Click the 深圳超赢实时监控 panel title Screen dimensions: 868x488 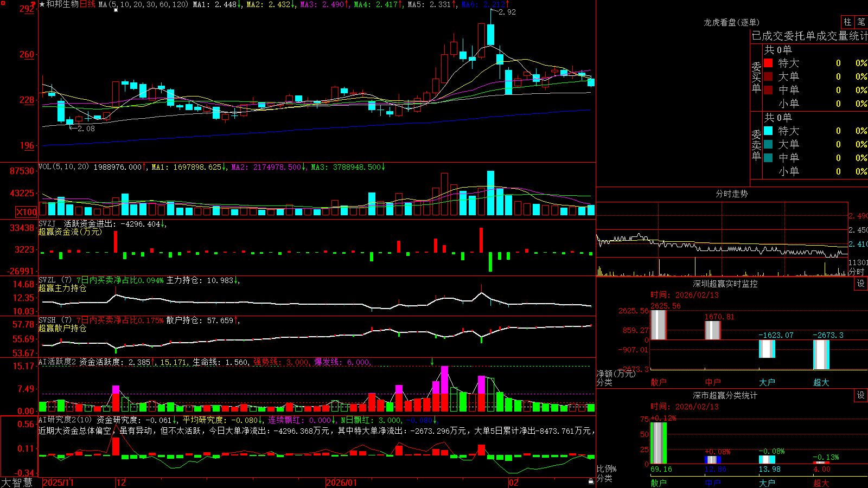tap(725, 284)
